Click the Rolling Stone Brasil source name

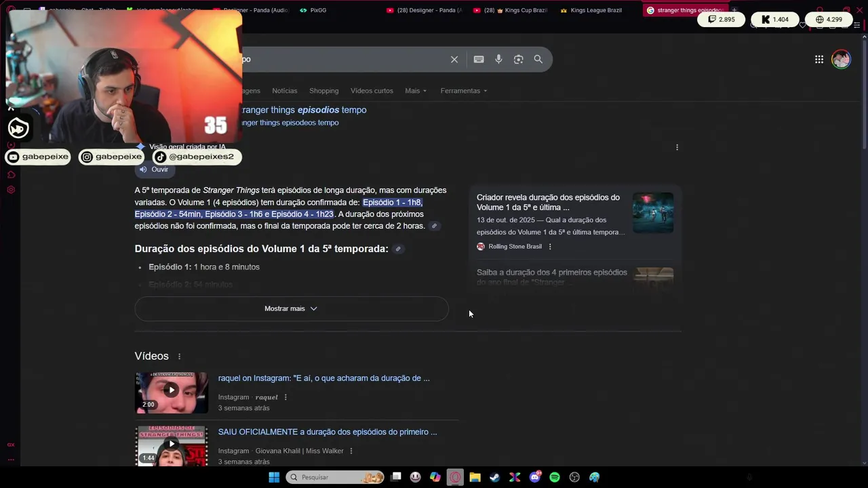(x=515, y=247)
